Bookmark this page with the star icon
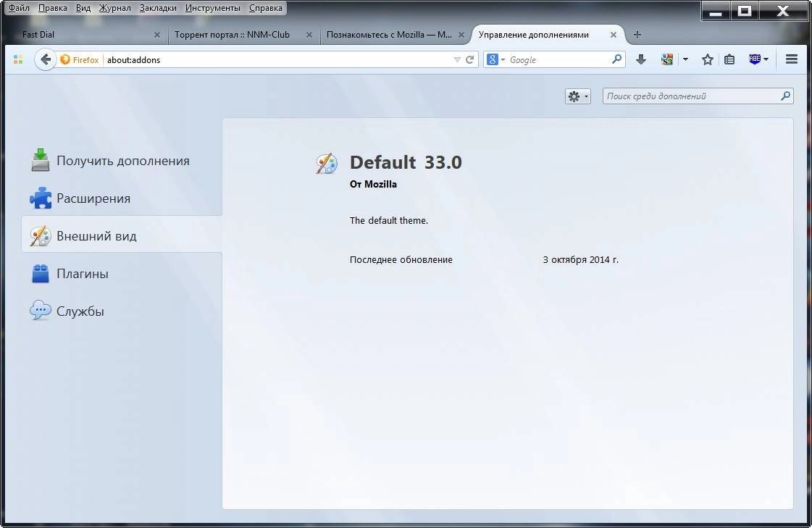This screenshot has height=528, width=812. pyautogui.click(x=708, y=59)
